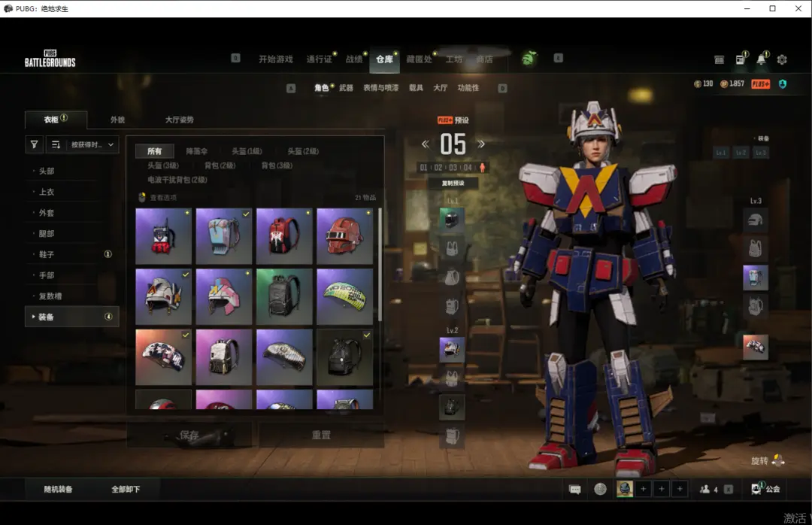Click the orange character preset icon
This screenshot has width=812, height=525.
482,168
